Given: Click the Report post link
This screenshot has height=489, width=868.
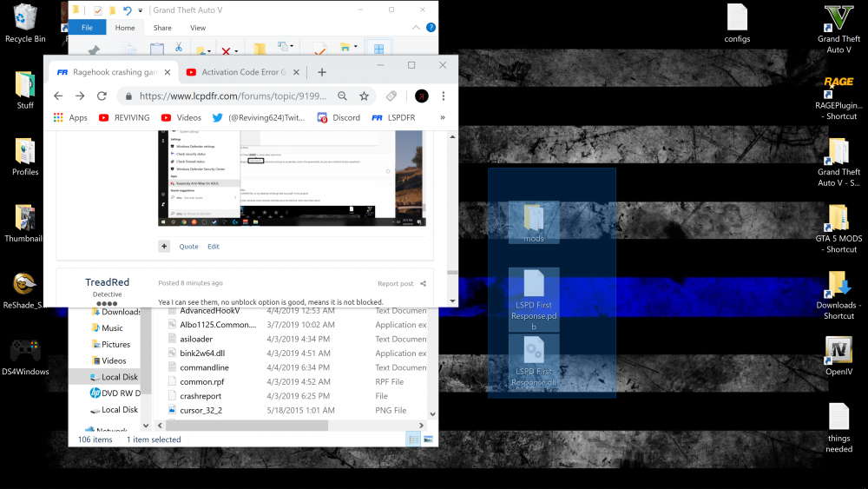Looking at the screenshot, I should [395, 283].
